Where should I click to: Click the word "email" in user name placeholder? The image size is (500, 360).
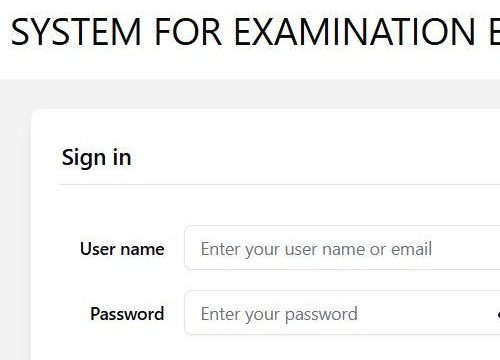411,249
